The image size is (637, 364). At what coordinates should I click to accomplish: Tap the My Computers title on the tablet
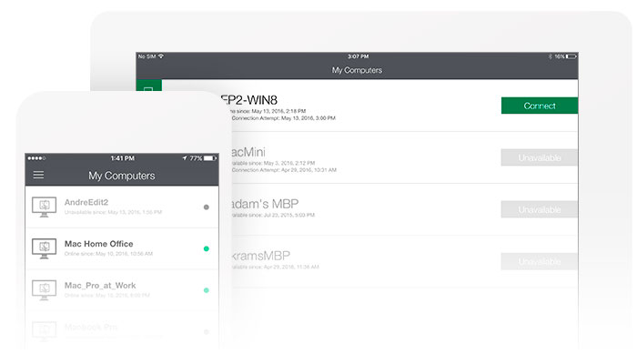[x=357, y=70]
